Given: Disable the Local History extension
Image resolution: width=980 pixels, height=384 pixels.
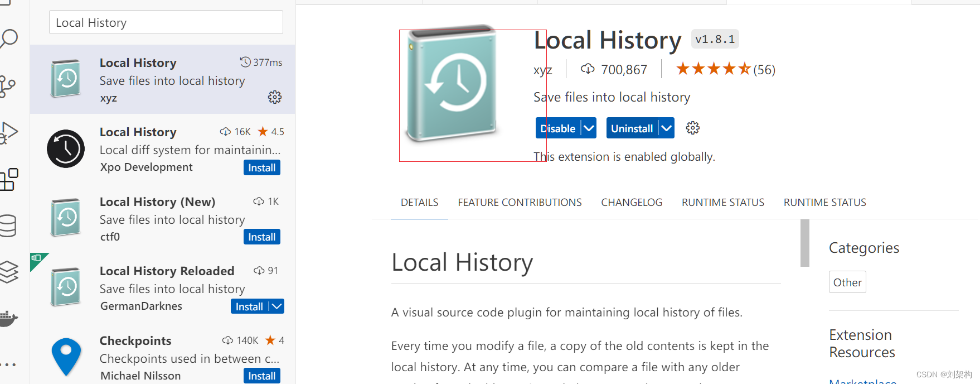Looking at the screenshot, I should point(558,128).
